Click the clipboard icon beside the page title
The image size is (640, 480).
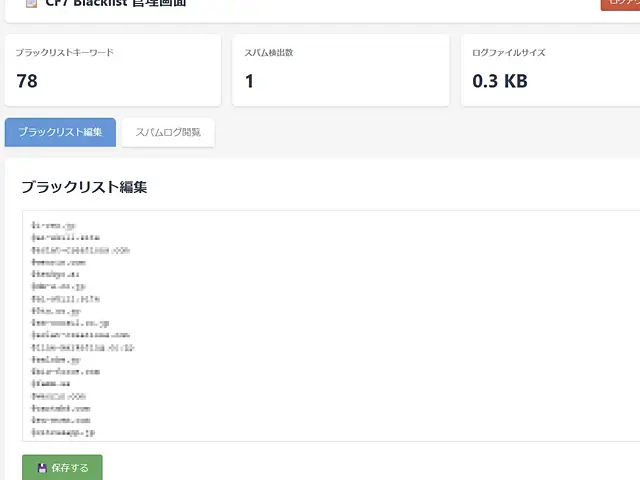[x=31, y=3]
